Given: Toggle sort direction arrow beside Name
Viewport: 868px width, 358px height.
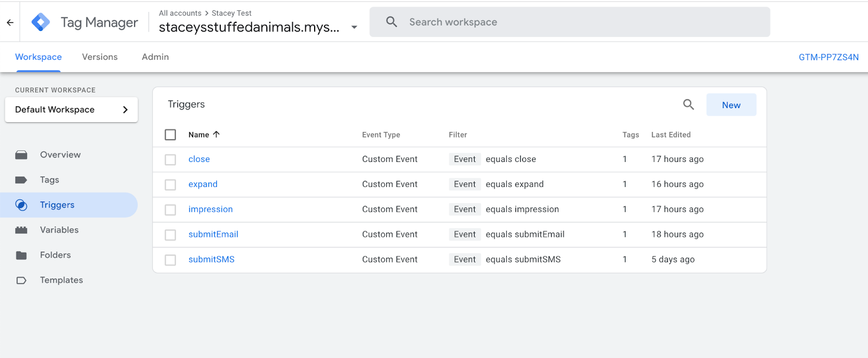Looking at the screenshot, I should (216, 134).
